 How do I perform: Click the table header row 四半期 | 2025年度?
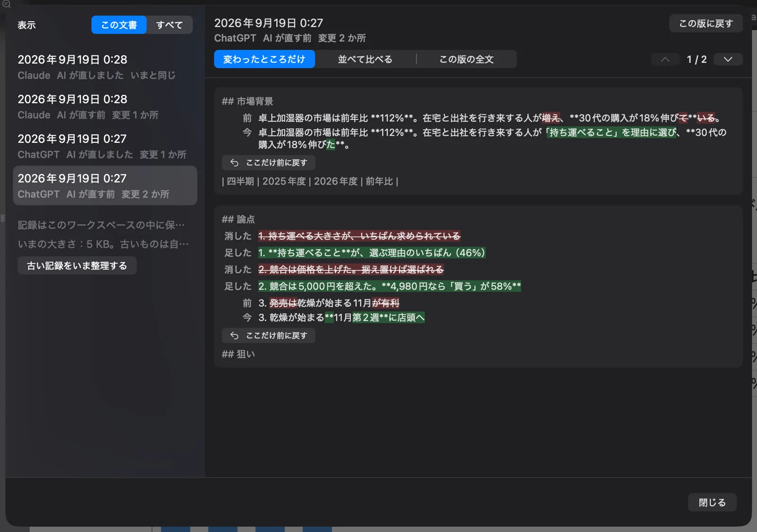point(310,182)
